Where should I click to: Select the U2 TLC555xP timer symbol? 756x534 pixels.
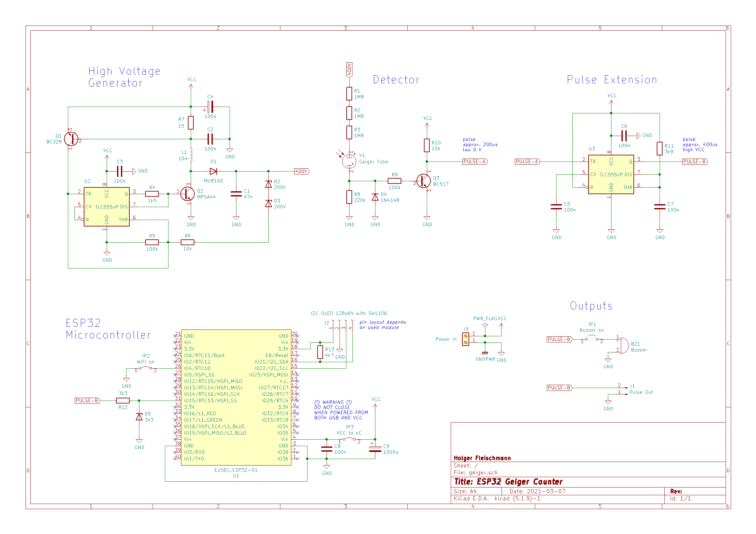(106, 207)
